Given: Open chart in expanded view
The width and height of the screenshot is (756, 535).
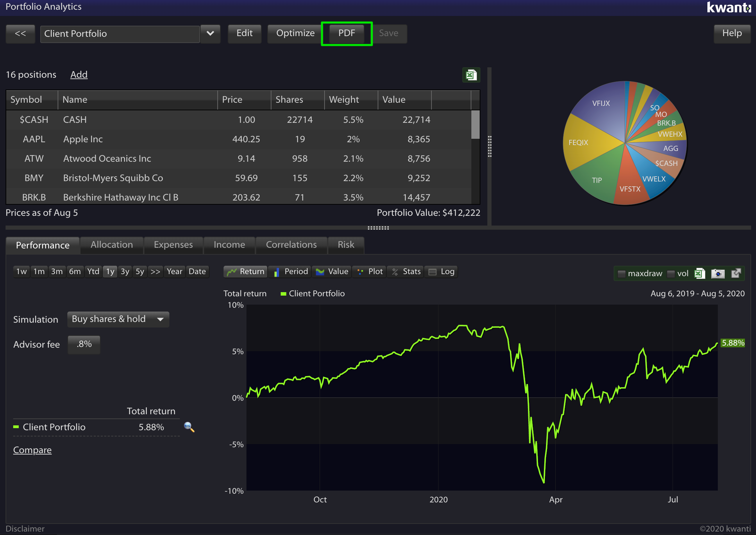Looking at the screenshot, I should (736, 273).
